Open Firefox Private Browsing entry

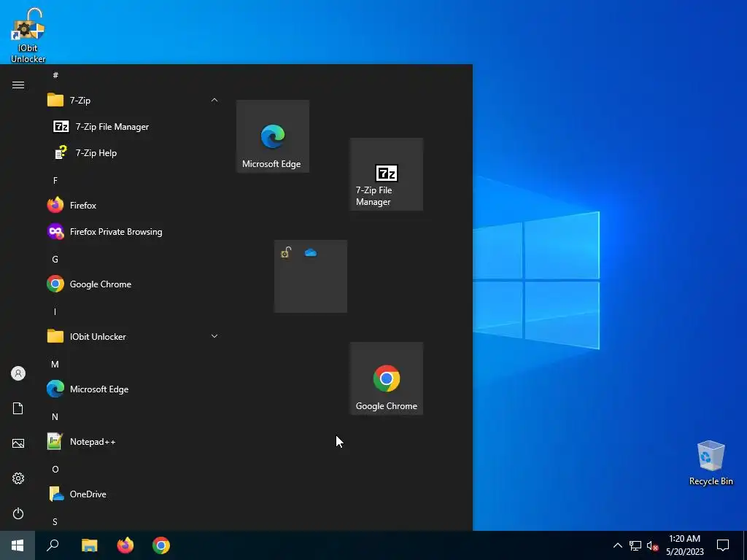click(x=133, y=231)
